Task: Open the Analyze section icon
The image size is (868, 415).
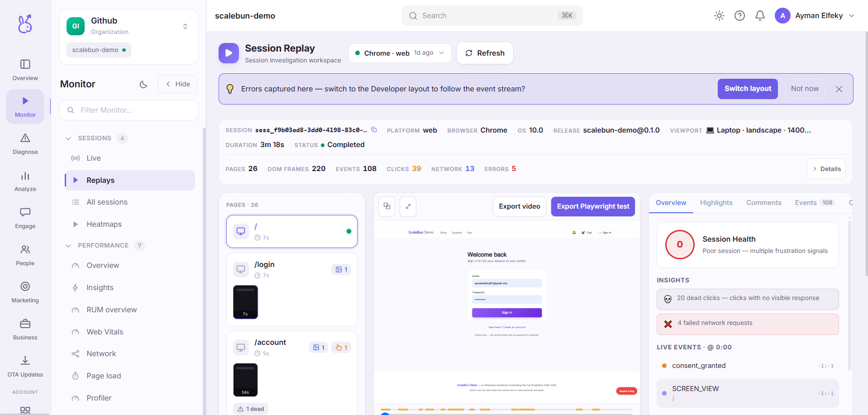Action: click(x=25, y=176)
